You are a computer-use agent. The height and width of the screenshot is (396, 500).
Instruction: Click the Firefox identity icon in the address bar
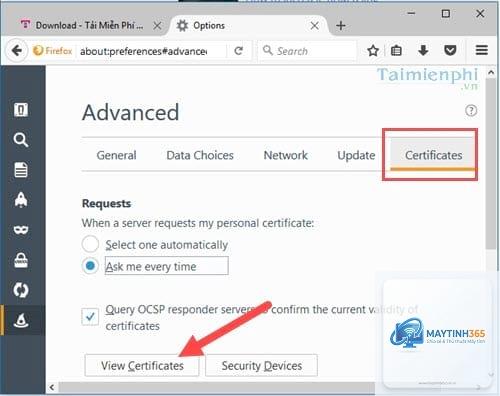click(52, 51)
